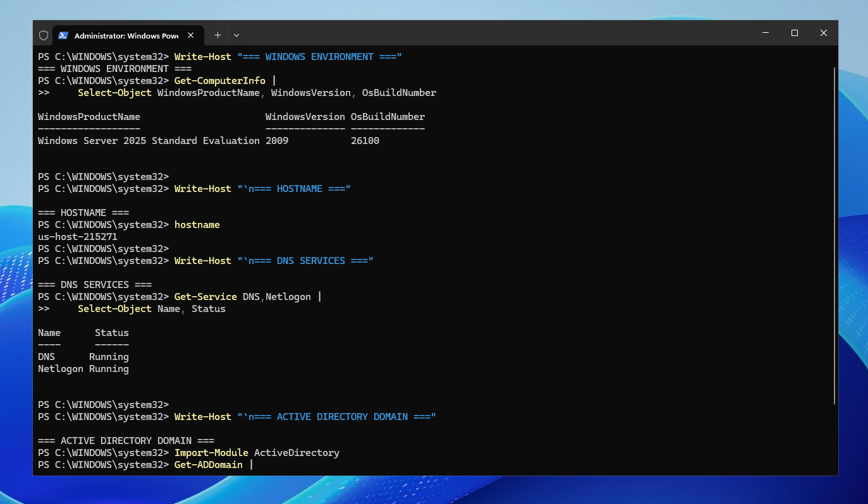
Task: Select the Administrator: Windows PowerShell tab
Action: click(128, 35)
